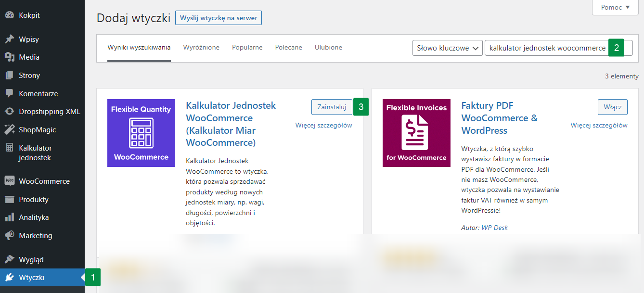Click the Komentarze speech bubble icon
644x293 pixels.
coord(10,93)
